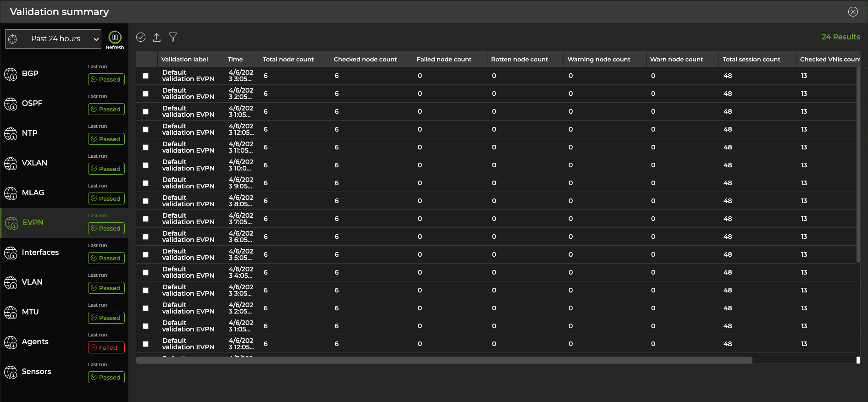The image size is (868, 402).
Task: Select checkbox for the 12:05 row near top
Action: point(146,130)
